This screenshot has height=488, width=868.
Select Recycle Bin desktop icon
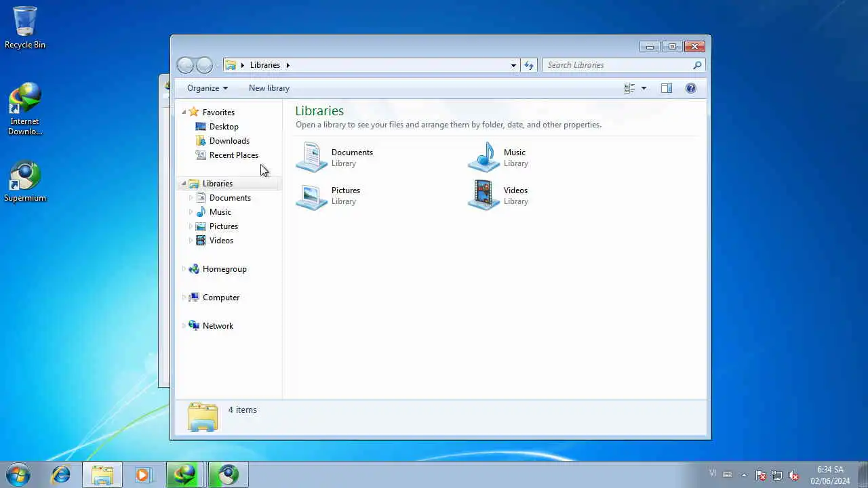tap(25, 28)
